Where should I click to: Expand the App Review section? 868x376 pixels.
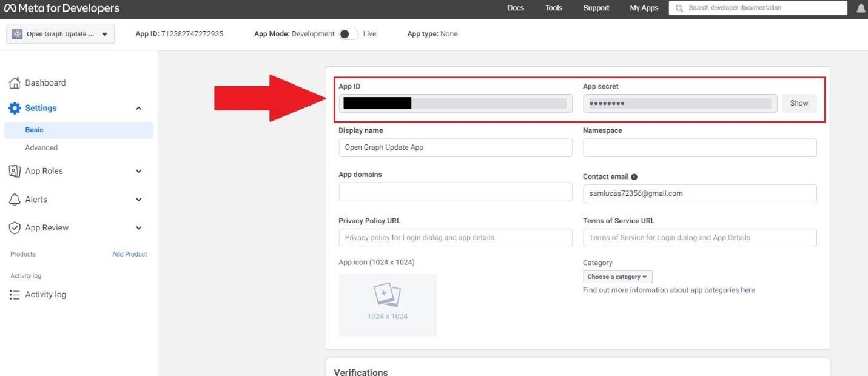pos(138,228)
